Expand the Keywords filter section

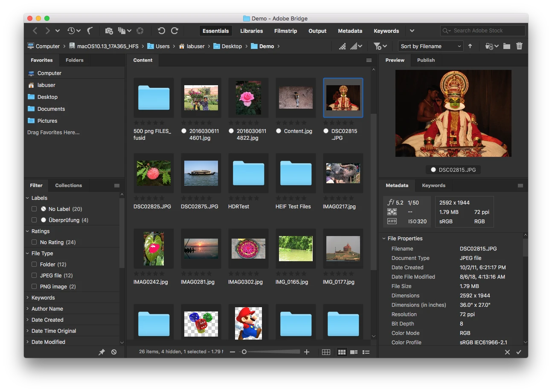point(27,297)
